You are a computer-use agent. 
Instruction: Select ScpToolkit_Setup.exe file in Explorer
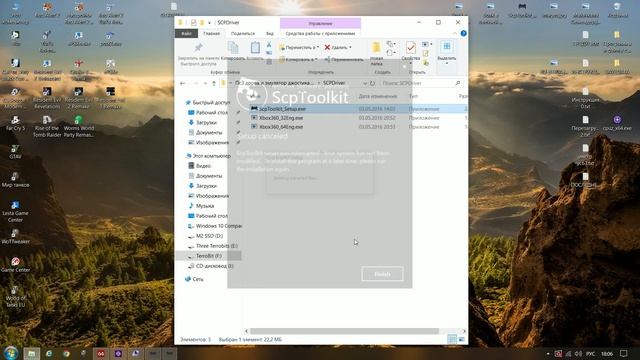tap(282, 109)
